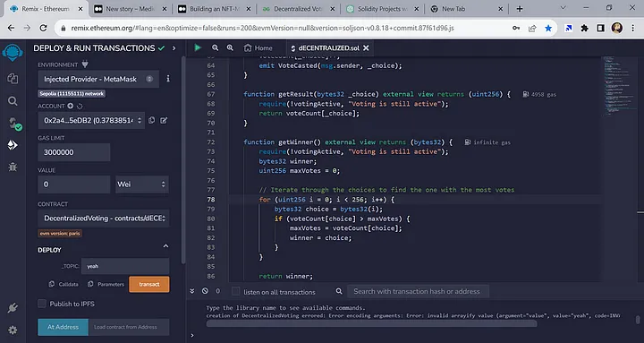Click the orange transact button
The width and height of the screenshot is (644, 343).
pyautogui.click(x=149, y=284)
